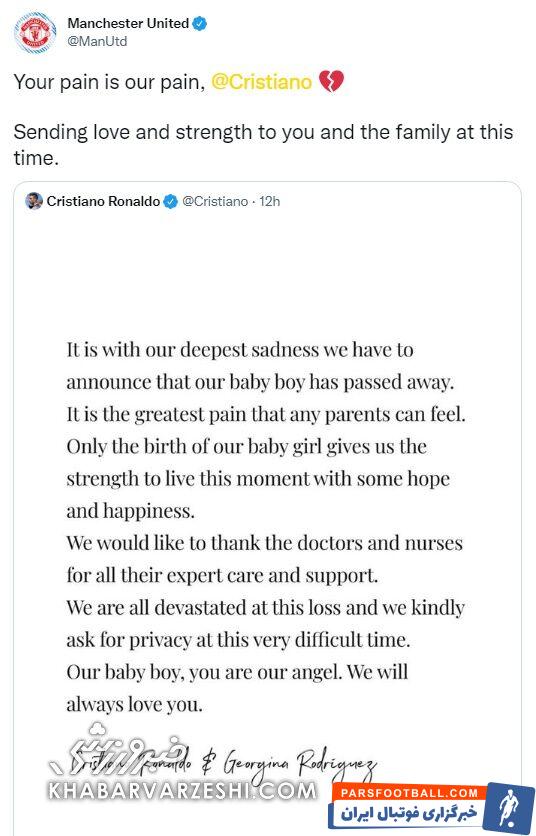Click Manchester United's blue verified badge
536x836 pixels.
coord(200,23)
